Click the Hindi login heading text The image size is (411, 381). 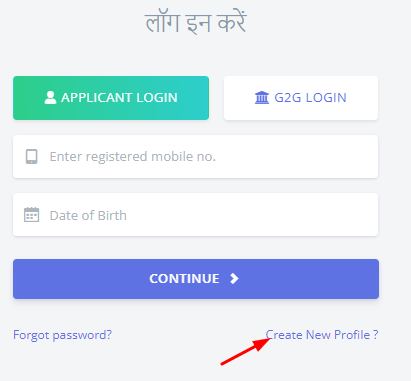tap(196, 22)
